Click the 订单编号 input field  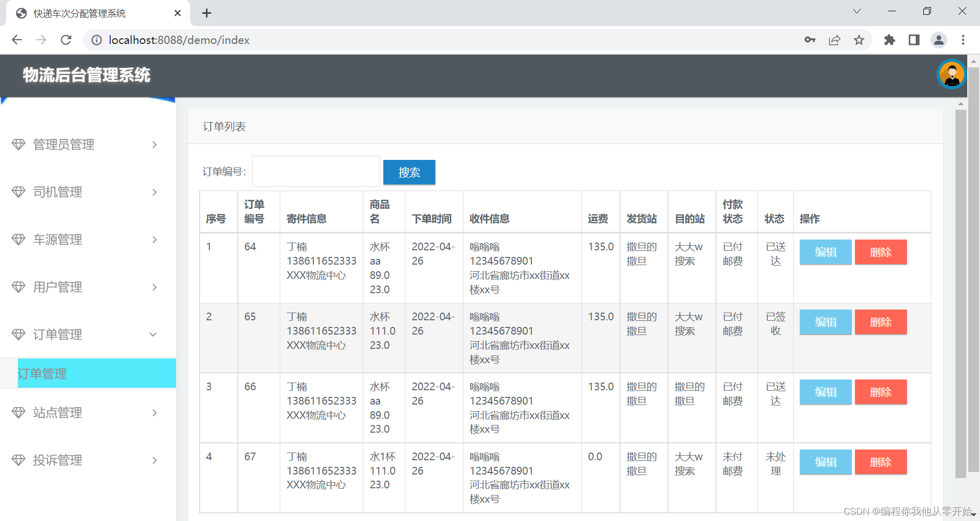tap(315, 171)
